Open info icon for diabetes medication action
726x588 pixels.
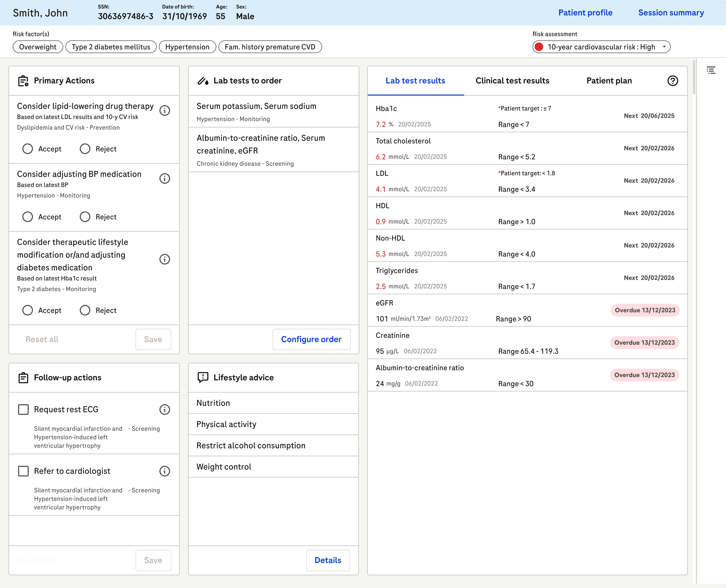click(x=165, y=259)
